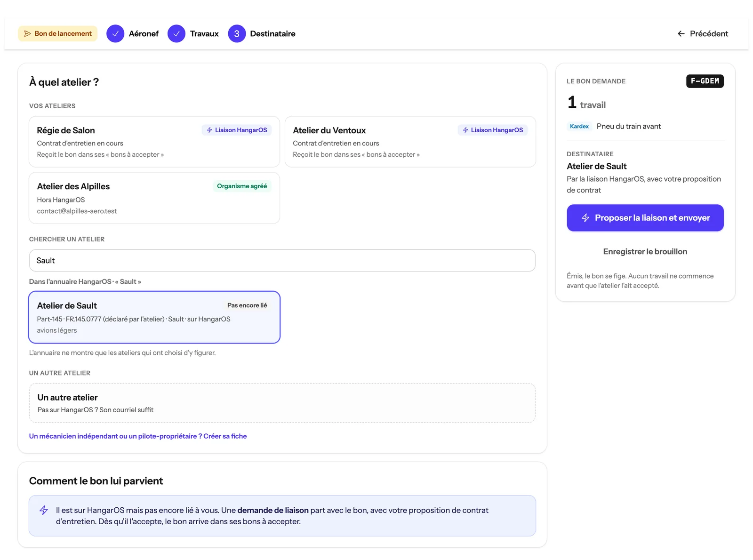Click the Liaison HangarOS badge on Régie de Salon
Viewport: 753px width, 560px height.
(237, 130)
